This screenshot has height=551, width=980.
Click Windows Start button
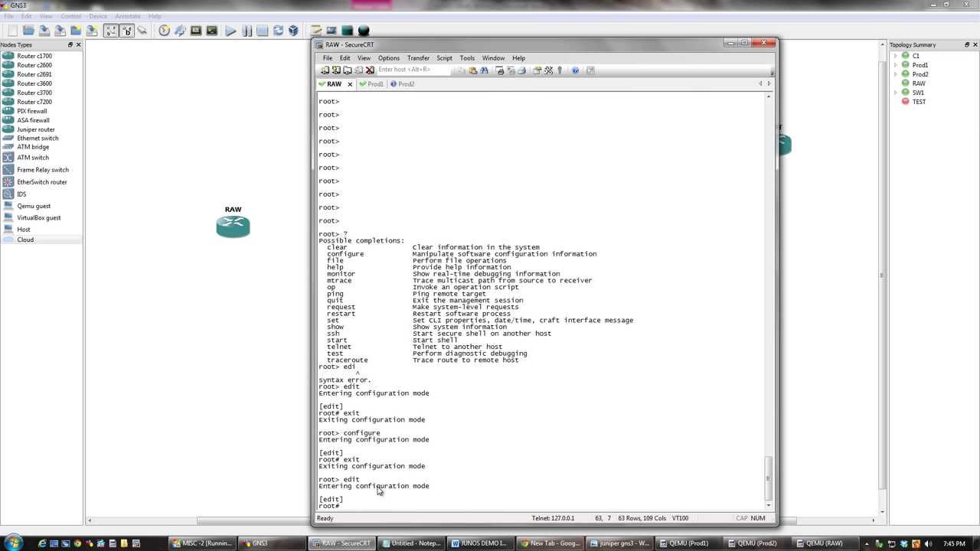[14, 543]
